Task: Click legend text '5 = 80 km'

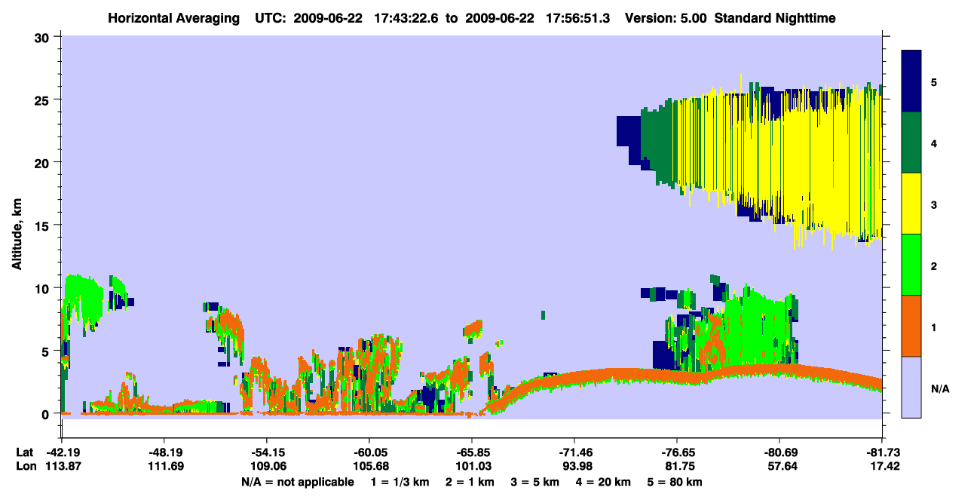Action: tap(676, 482)
